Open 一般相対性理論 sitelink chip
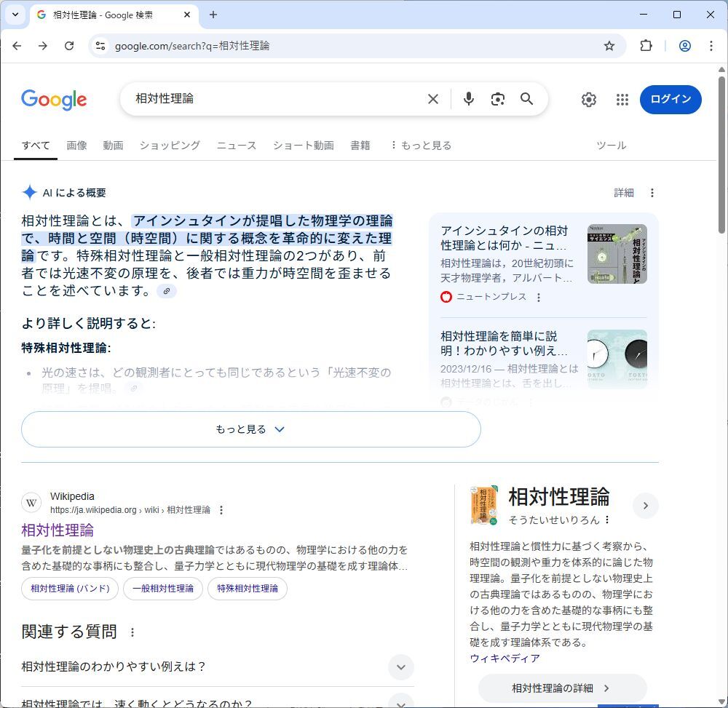Screen dimensions: 728x708 point(163,588)
